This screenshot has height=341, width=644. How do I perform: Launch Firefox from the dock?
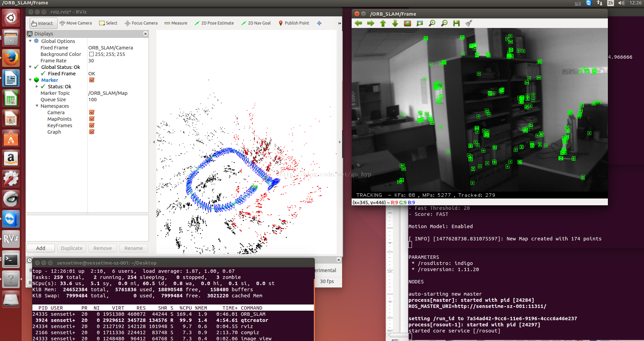point(11,58)
